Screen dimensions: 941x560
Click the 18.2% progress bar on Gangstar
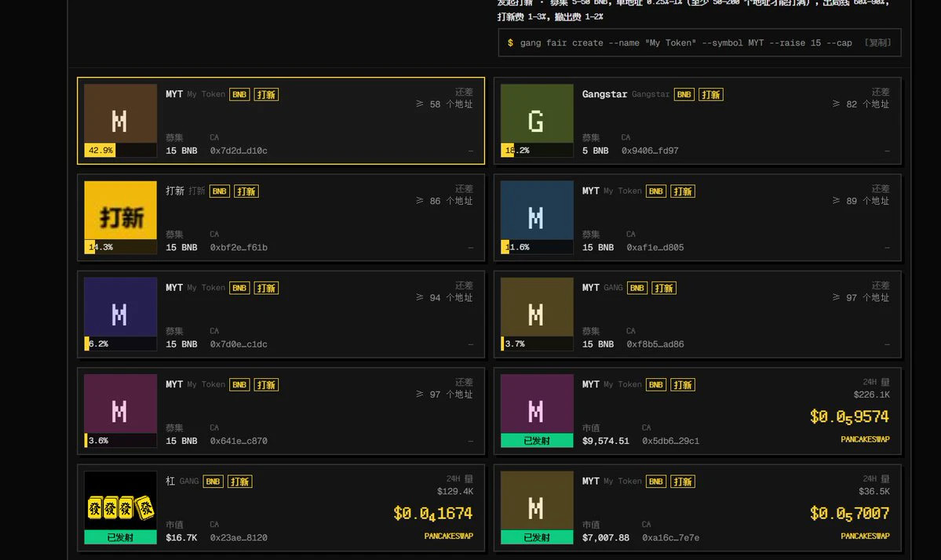click(537, 151)
